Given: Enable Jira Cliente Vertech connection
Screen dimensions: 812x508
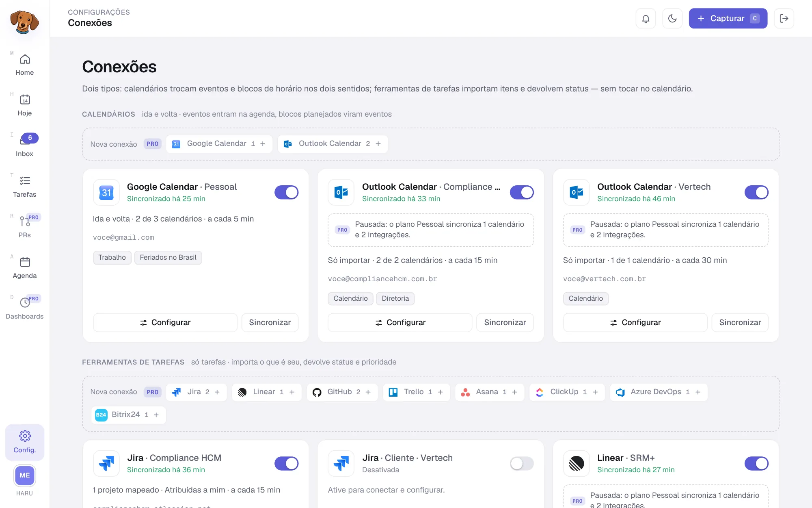Looking at the screenshot, I should point(522,464).
